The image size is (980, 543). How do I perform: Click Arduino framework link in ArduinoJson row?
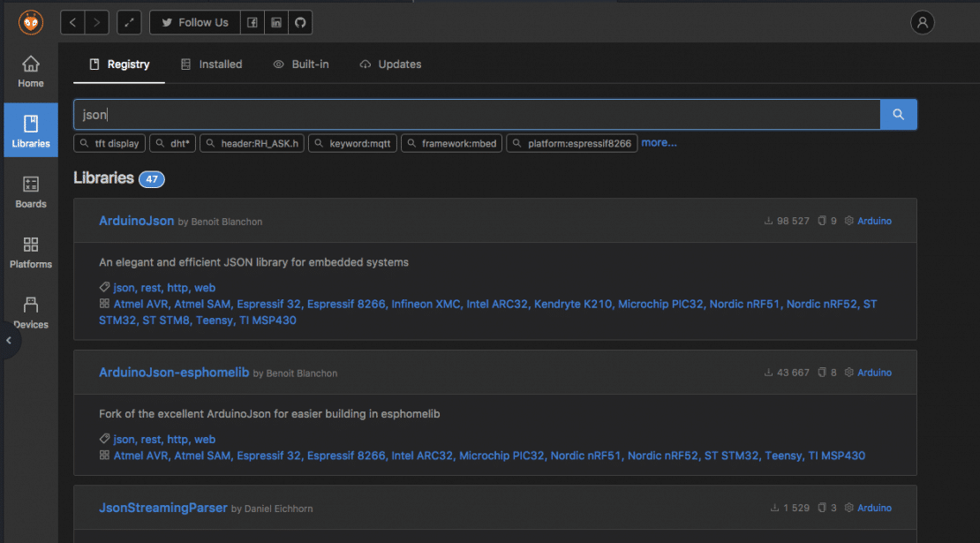pyautogui.click(x=874, y=222)
